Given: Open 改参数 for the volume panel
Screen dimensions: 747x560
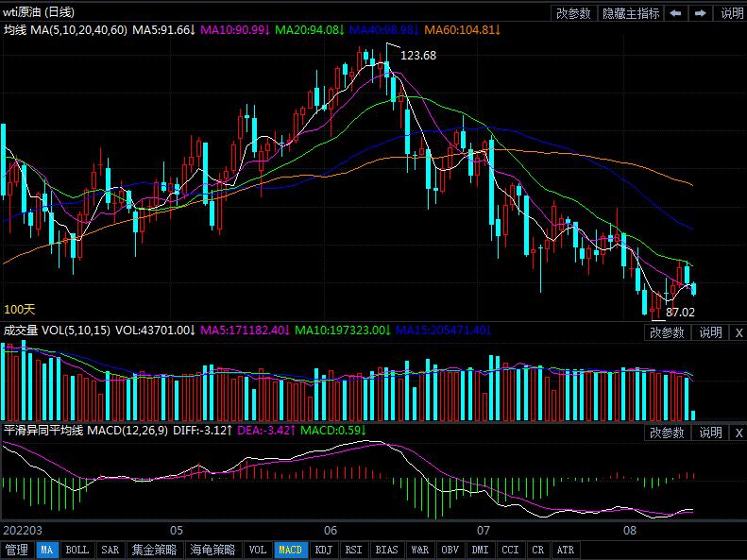Looking at the screenshot, I should coord(668,332).
